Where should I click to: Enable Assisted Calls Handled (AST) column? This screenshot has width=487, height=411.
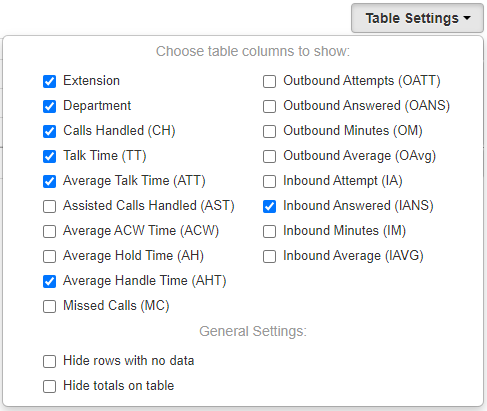(x=49, y=206)
